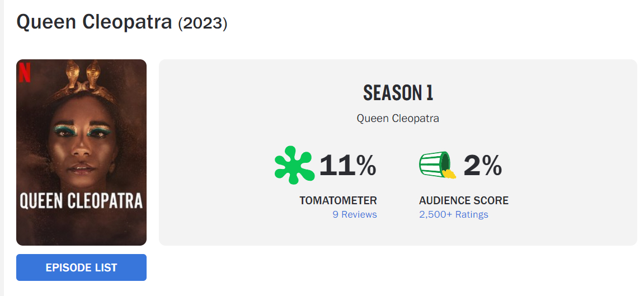
Task: Click the QUEEN CLEOPATRA text on poster
Action: (81, 200)
